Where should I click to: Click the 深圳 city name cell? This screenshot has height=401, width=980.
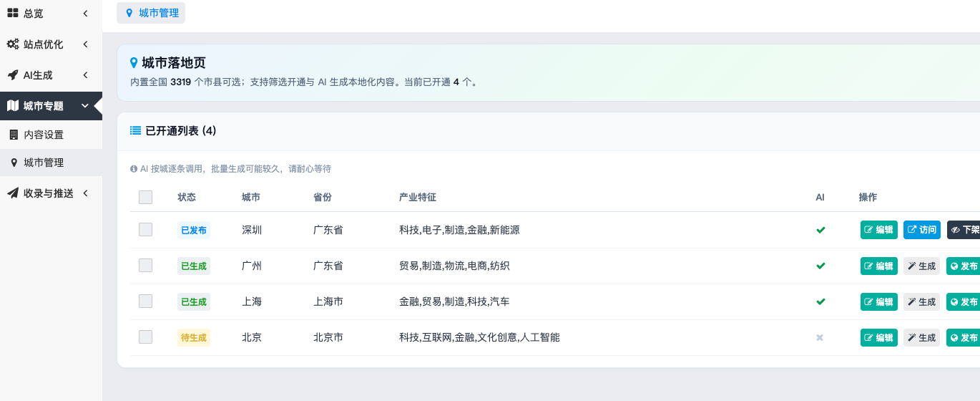[x=252, y=230]
